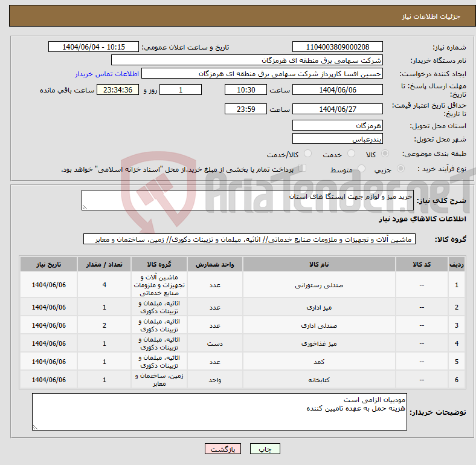Screen dimensions: 476x465
Task: Click the میز اداری item name cell
Action: coord(319,307)
